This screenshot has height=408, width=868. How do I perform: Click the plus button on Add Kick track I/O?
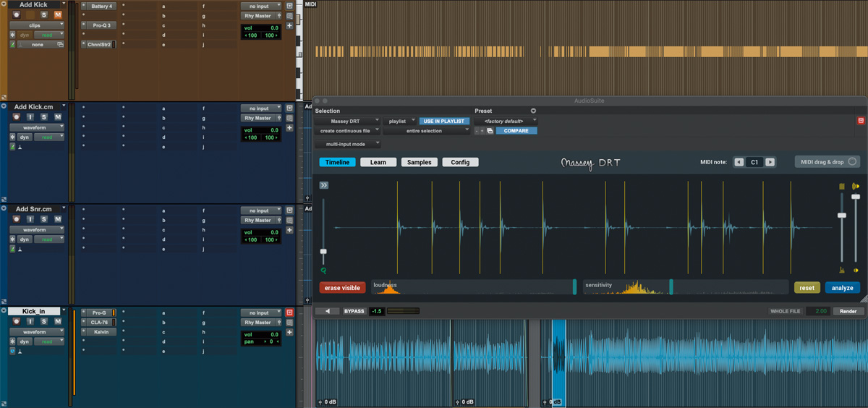289,26
